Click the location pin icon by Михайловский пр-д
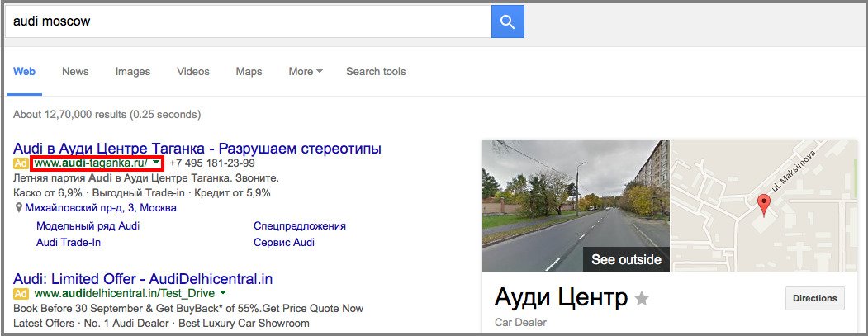The height and width of the screenshot is (336, 868). pyautogui.click(x=19, y=208)
